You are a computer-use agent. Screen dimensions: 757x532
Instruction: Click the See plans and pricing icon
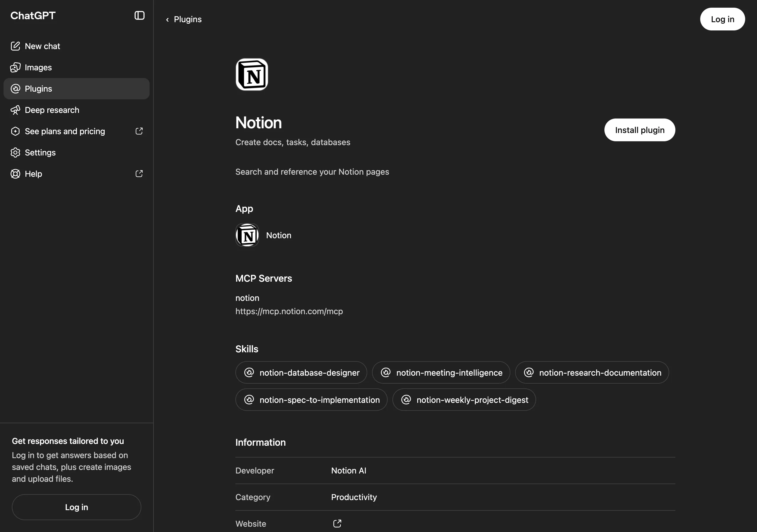(15, 131)
